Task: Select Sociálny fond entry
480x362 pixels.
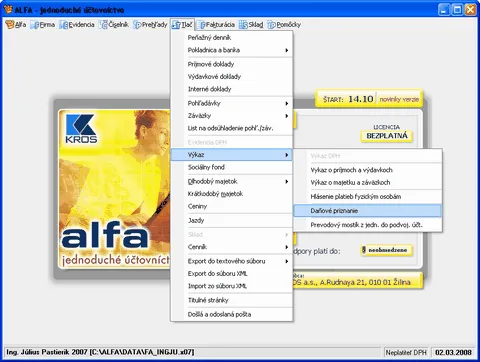Action: tap(232, 167)
